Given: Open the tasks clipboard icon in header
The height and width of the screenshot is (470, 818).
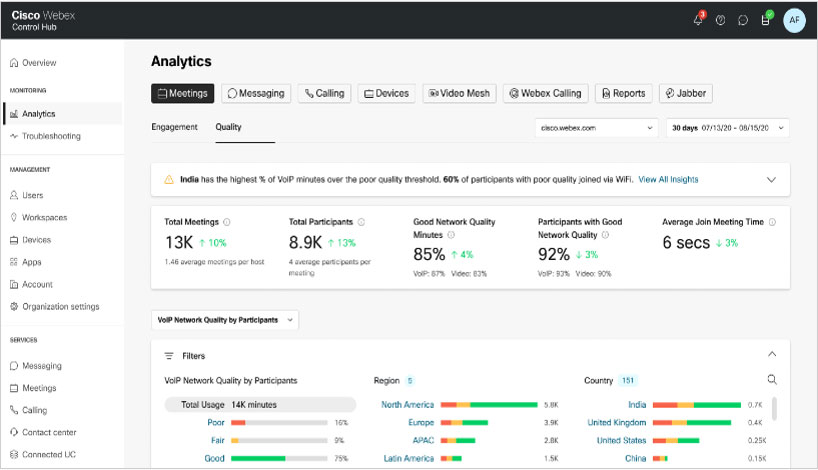Looking at the screenshot, I should point(765,20).
